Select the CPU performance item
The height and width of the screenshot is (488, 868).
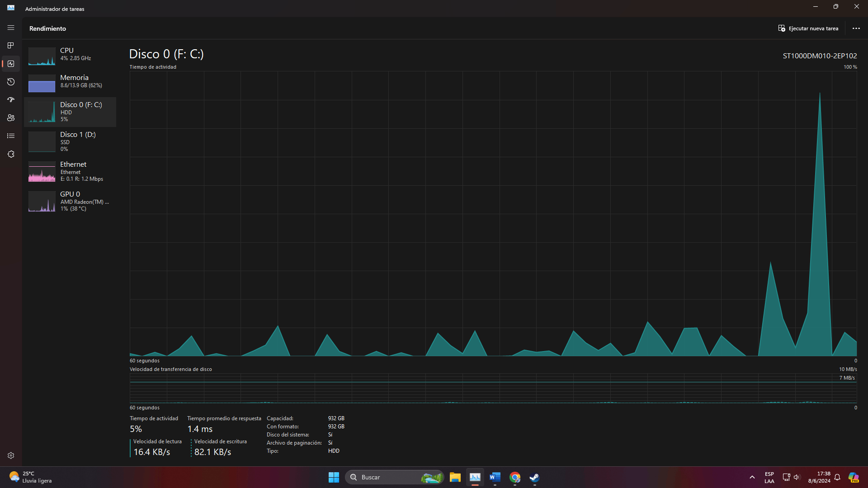[x=70, y=54]
